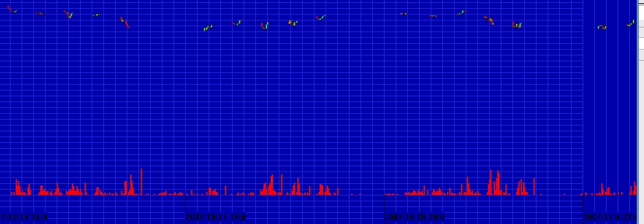Click the tallest thin volume bar on the left

tap(141, 182)
